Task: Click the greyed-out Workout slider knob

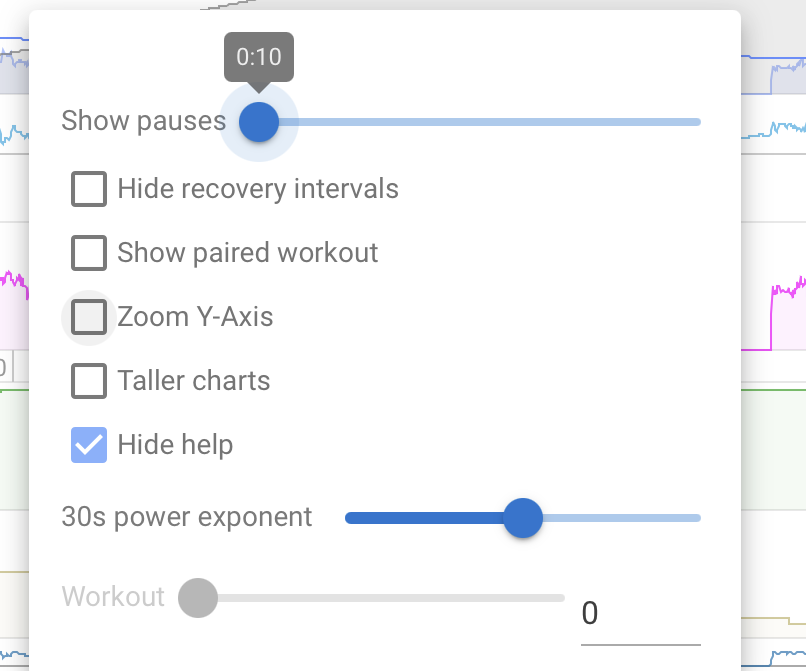Action: point(198,598)
